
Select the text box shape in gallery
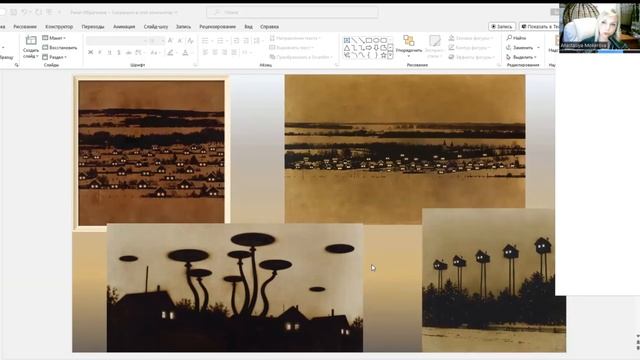click(347, 40)
